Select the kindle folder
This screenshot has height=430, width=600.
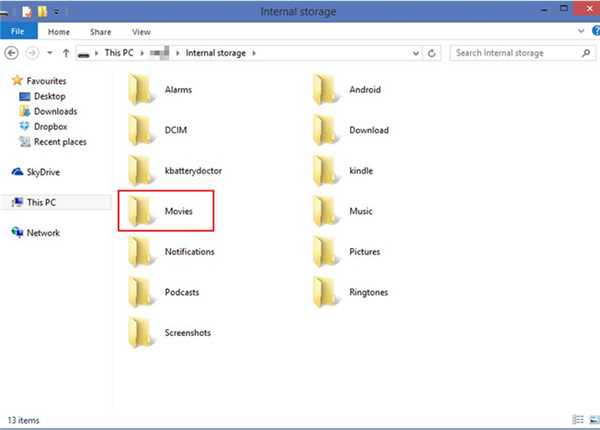tap(343, 171)
